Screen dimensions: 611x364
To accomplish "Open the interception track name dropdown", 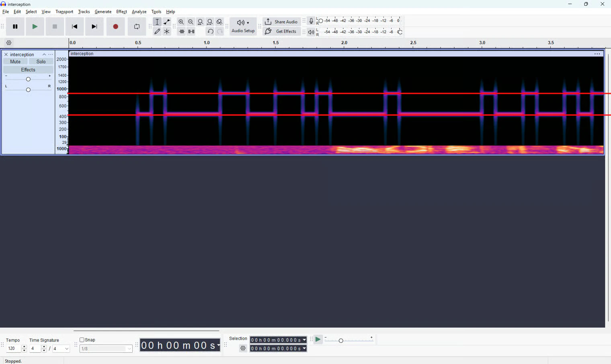I will point(23,55).
